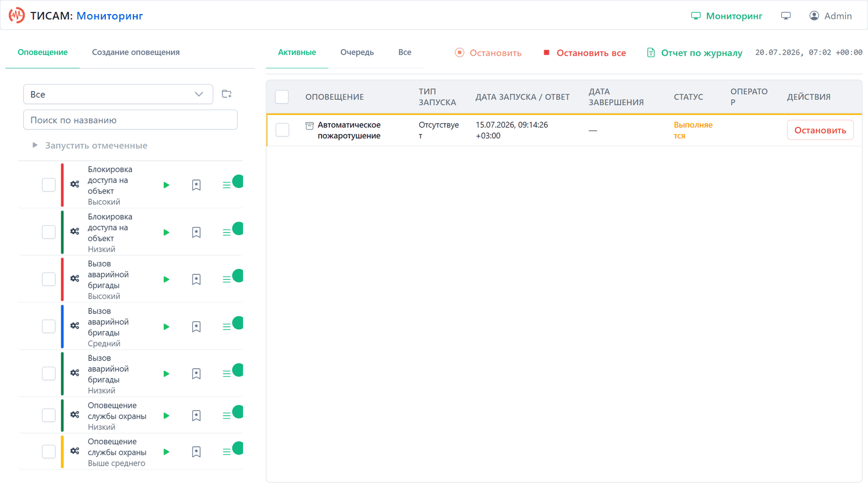Viewport: 868px width, 488px height.
Task: Switch to the Очередь tab
Action: click(x=357, y=52)
